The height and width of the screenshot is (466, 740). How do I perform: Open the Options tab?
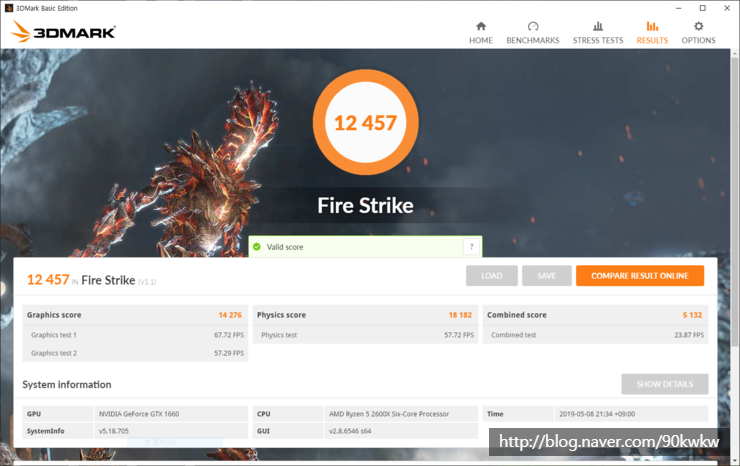(x=698, y=33)
